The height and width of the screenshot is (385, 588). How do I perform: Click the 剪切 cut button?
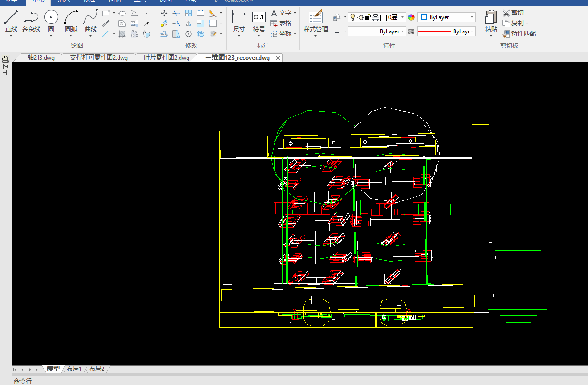click(x=513, y=13)
